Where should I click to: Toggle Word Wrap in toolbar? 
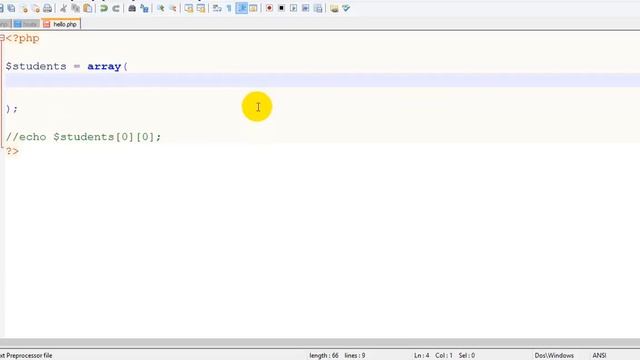click(217, 8)
